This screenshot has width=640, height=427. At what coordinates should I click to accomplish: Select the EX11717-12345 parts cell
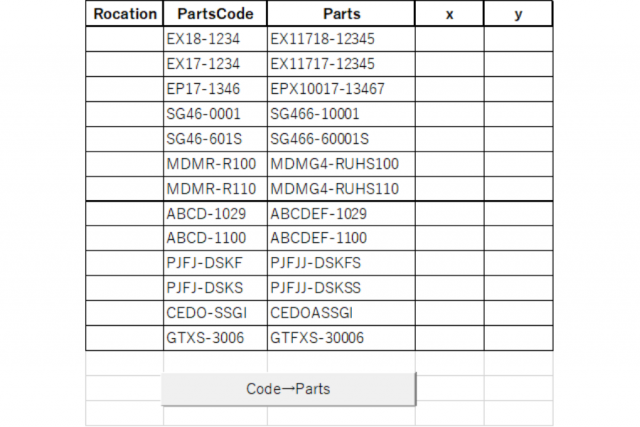coord(341,64)
